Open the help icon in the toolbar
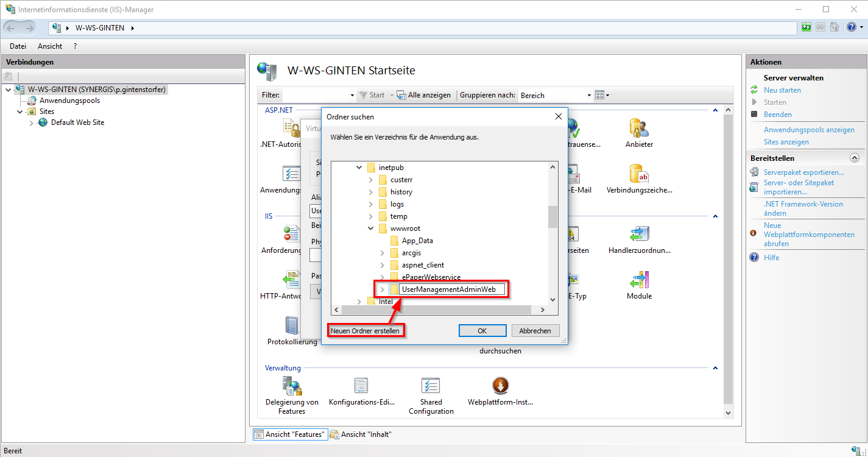Image resolution: width=868 pixels, height=457 pixels. click(x=850, y=27)
